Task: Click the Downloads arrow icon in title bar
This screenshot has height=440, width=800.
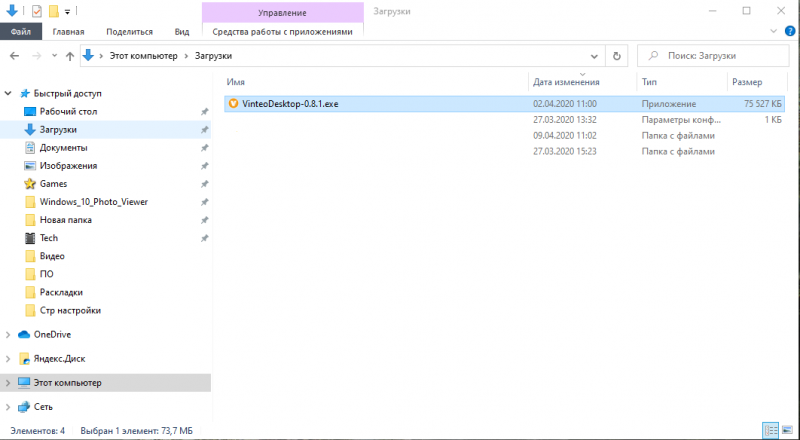Action: 11,10
